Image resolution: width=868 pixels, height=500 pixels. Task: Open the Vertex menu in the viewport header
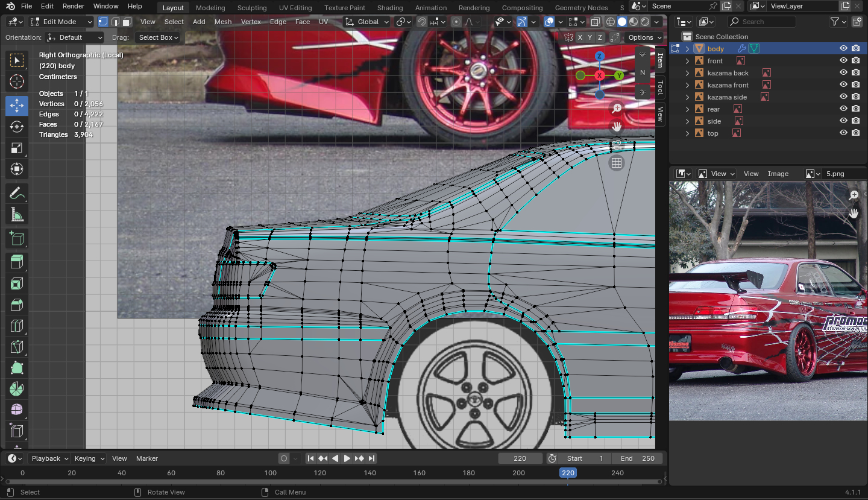coord(251,22)
